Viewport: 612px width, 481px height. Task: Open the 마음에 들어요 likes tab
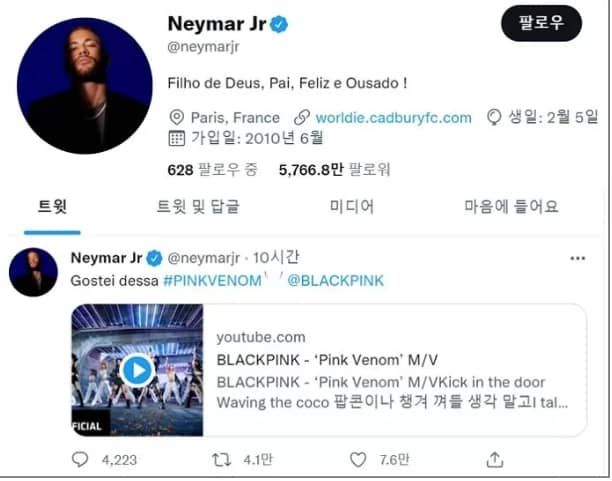[x=511, y=207]
